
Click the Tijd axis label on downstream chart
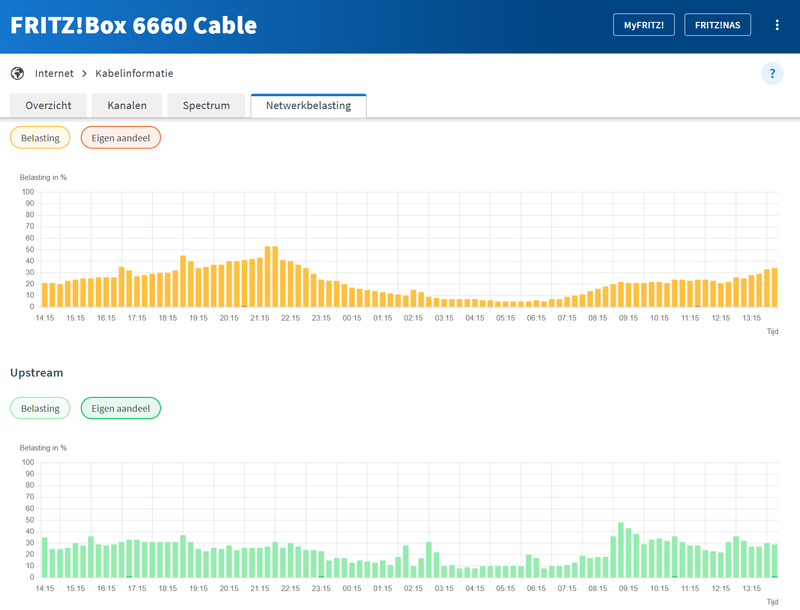pos(771,330)
